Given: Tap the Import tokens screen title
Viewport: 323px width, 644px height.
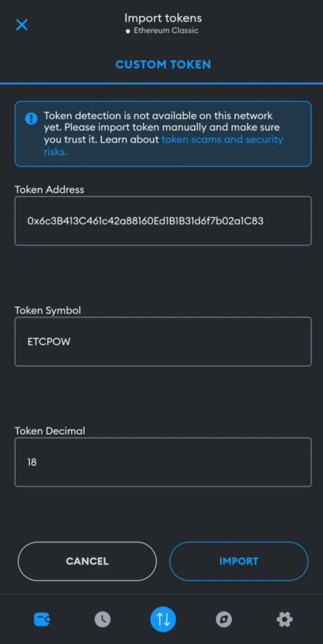Looking at the screenshot, I should (163, 18).
